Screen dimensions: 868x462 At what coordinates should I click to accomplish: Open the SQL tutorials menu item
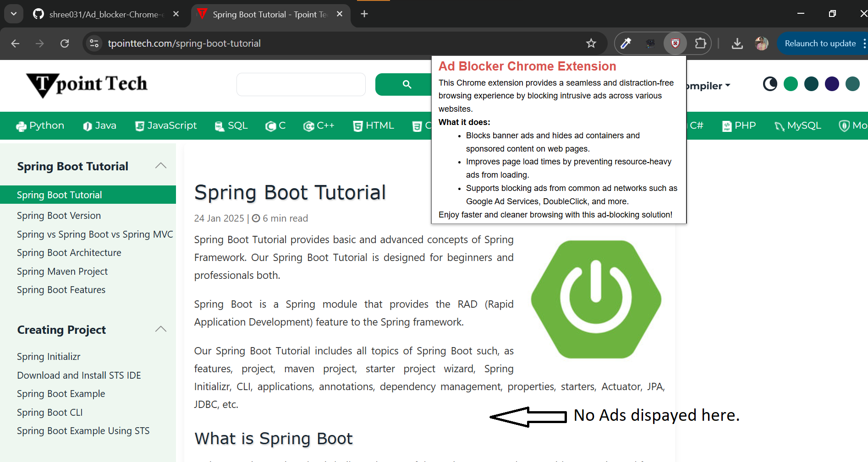click(x=231, y=125)
